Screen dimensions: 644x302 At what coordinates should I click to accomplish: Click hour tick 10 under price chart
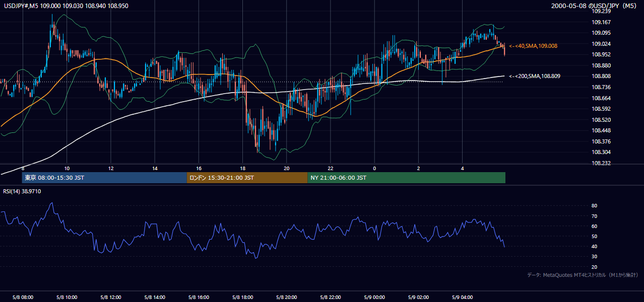click(67, 168)
